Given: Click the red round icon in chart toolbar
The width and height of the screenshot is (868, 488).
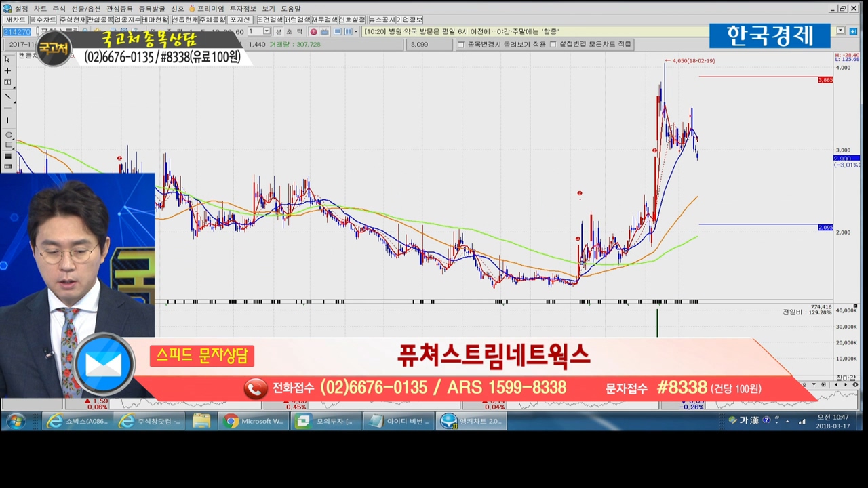Looking at the screenshot, I should pos(313,32).
